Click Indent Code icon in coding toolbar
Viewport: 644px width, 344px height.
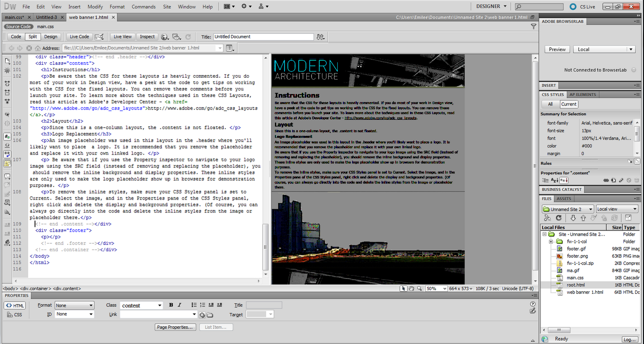pyautogui.click(x=7, y=225)
